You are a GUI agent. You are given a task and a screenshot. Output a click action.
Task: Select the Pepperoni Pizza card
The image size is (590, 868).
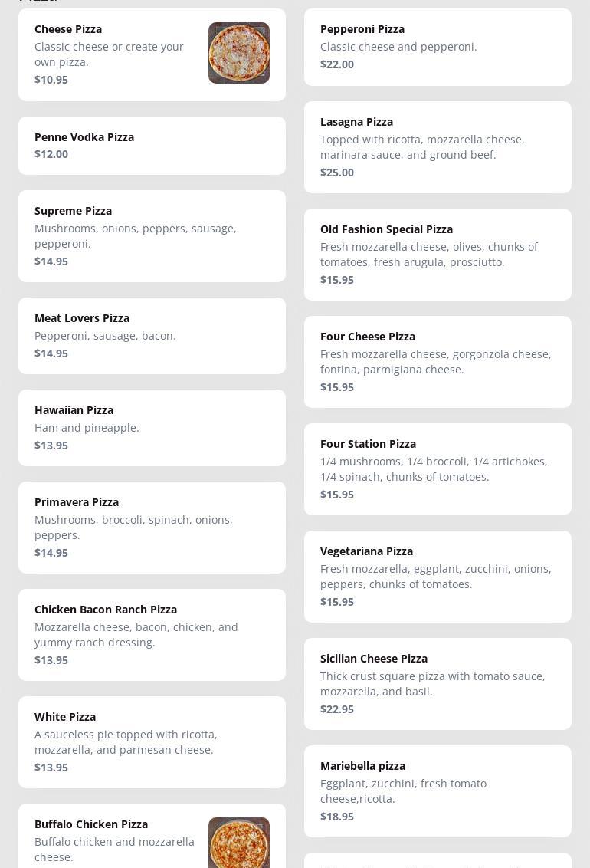click(438, 47)
